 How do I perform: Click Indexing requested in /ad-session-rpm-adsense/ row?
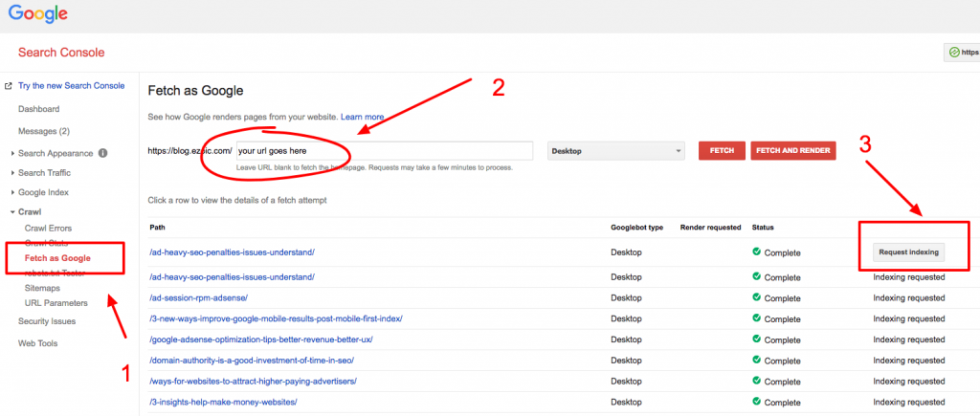909,298
